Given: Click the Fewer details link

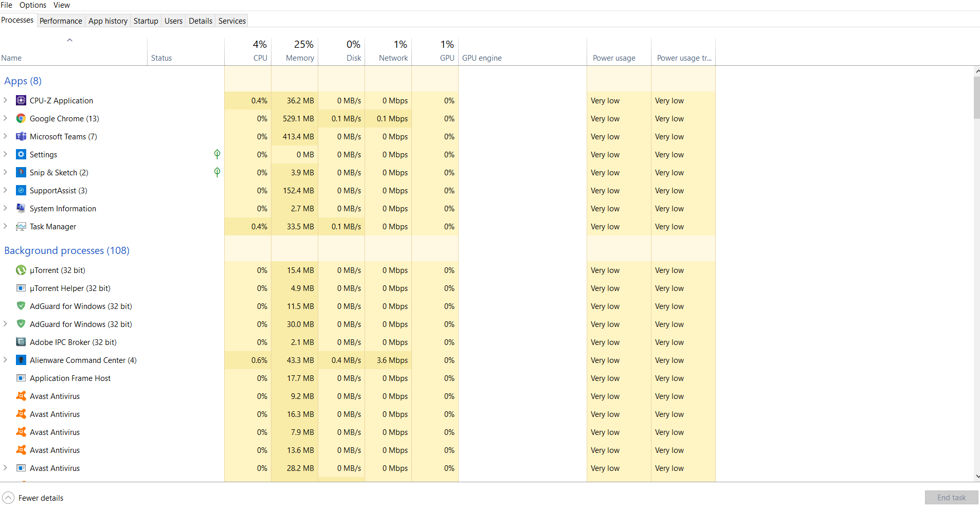Looking at the screenshot, I should pos(41,498).
